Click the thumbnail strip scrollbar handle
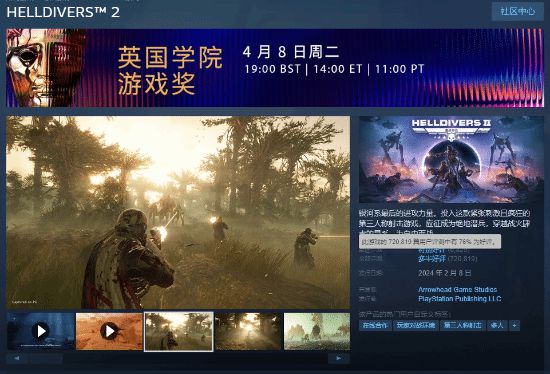 (46, 358)
